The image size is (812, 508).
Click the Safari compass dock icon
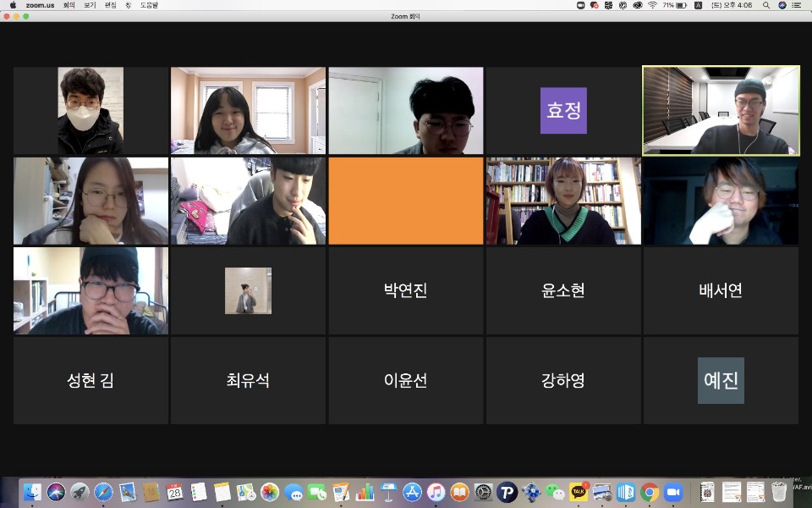point(103,492)
